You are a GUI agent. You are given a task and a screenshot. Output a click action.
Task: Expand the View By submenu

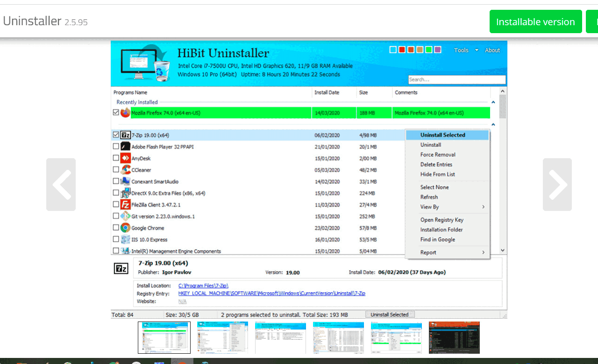pos(429,207)
